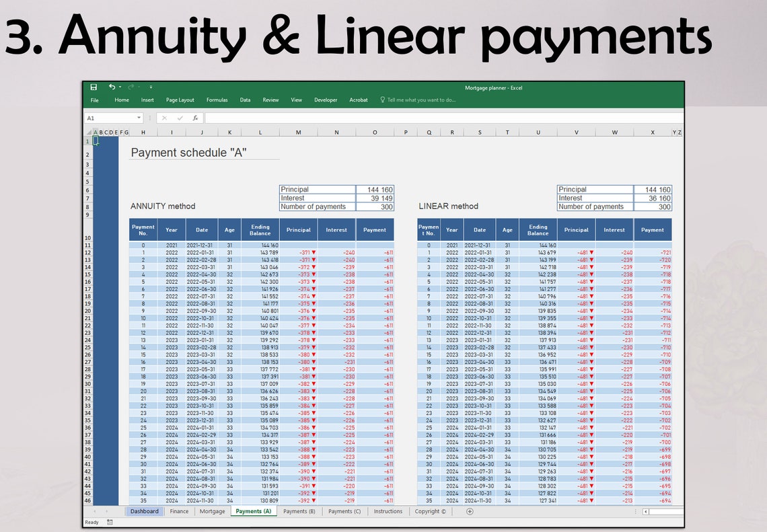Image resolution: width=767 pixels, height=532 pixels.
Task: Open the Dashboard sheet
Action: [145, 511]
